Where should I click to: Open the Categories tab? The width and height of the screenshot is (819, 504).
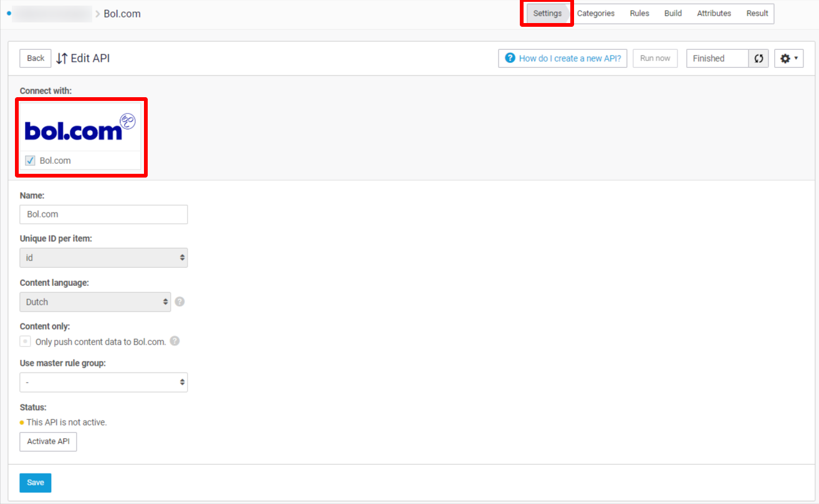click(595, 13)
